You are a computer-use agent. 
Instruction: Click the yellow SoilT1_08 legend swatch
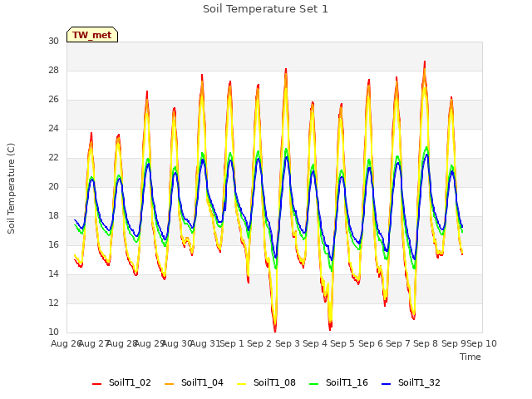pyautogui.click(x=241, y=384)
